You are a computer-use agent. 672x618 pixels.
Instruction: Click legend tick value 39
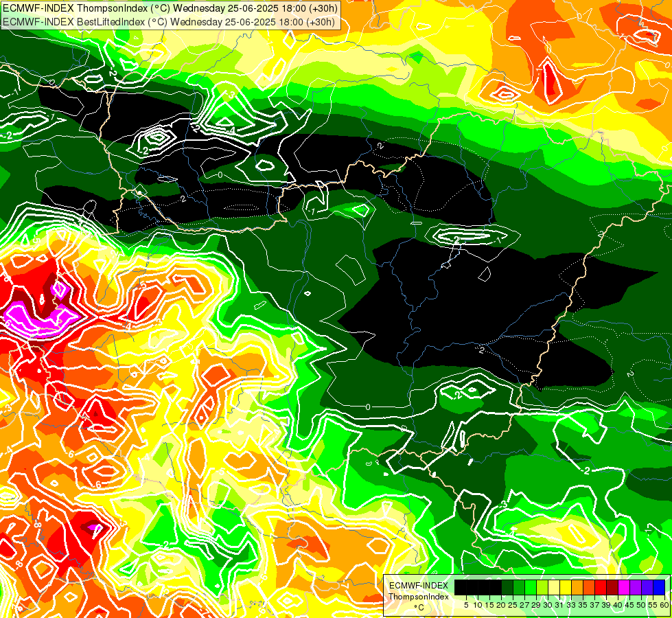tap(606, 605)
